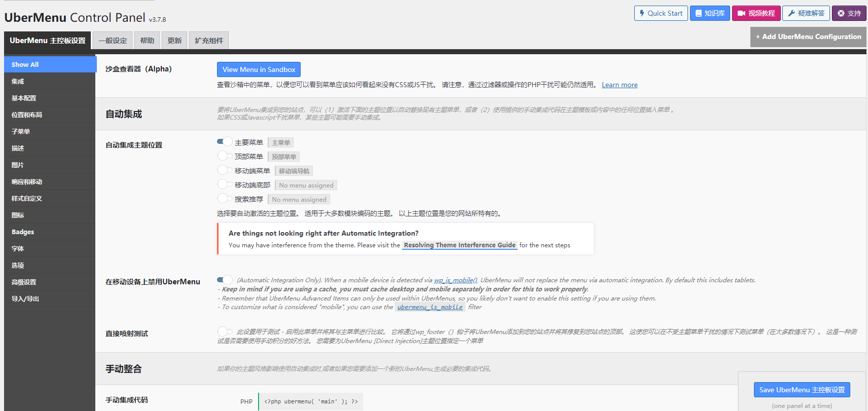
Task: Click Save UberMenu 主控板设置 button
Action: tap(802, 390)
